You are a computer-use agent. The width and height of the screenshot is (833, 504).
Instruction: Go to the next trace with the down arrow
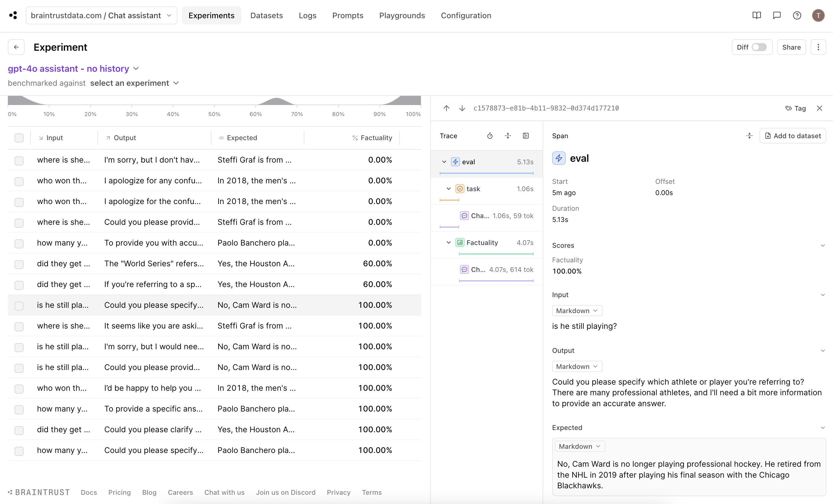[462, 108]
